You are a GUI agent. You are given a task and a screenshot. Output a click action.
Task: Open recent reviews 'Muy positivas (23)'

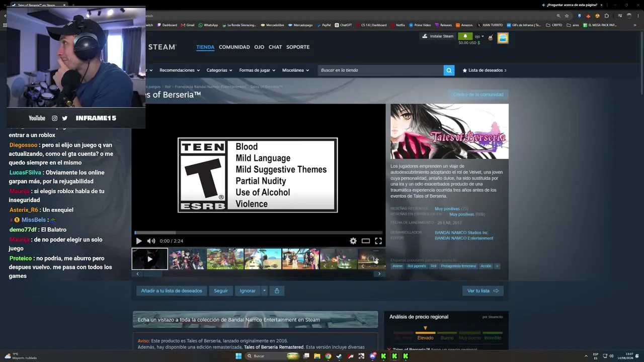pyautogui.click(x=451, y=209)
